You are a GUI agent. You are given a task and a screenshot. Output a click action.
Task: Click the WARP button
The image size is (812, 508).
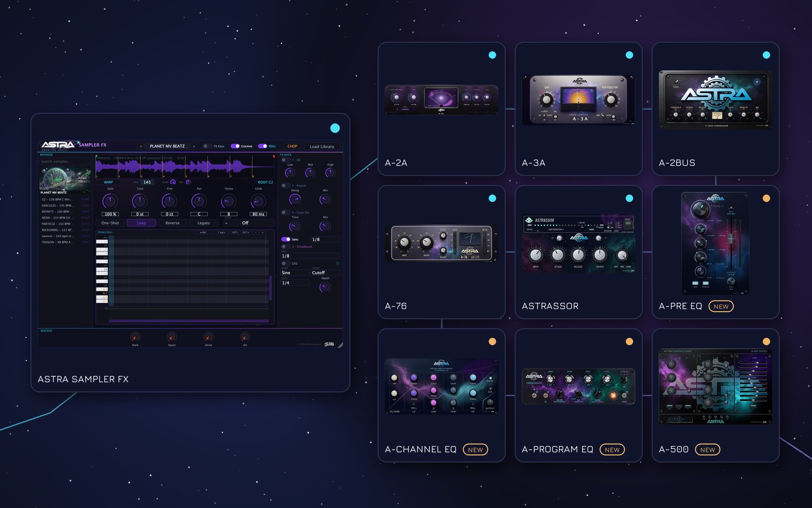point(109,182)
